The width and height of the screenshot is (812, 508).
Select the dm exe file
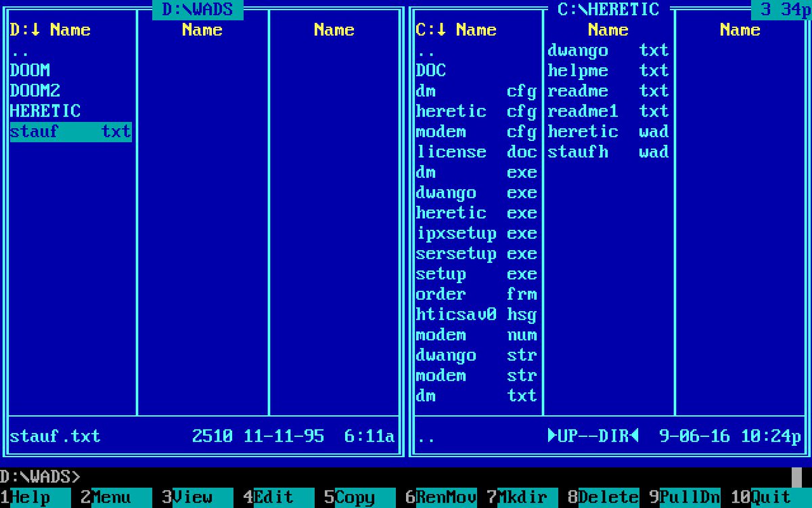coord(476,172)
